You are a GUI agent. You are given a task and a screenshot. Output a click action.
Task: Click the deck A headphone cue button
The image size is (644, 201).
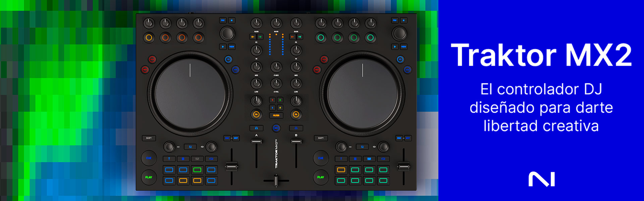pyautogui.click(x=256, y=128)
